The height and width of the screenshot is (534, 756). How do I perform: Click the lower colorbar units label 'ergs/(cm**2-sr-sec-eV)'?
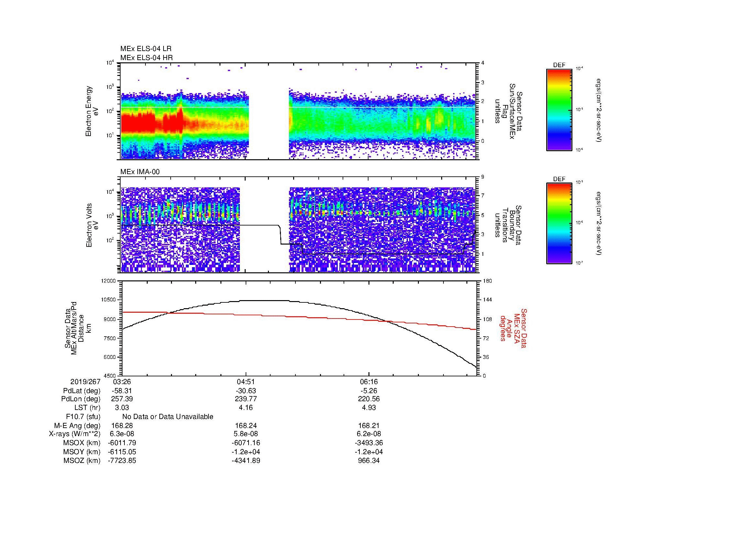(599, 224)
